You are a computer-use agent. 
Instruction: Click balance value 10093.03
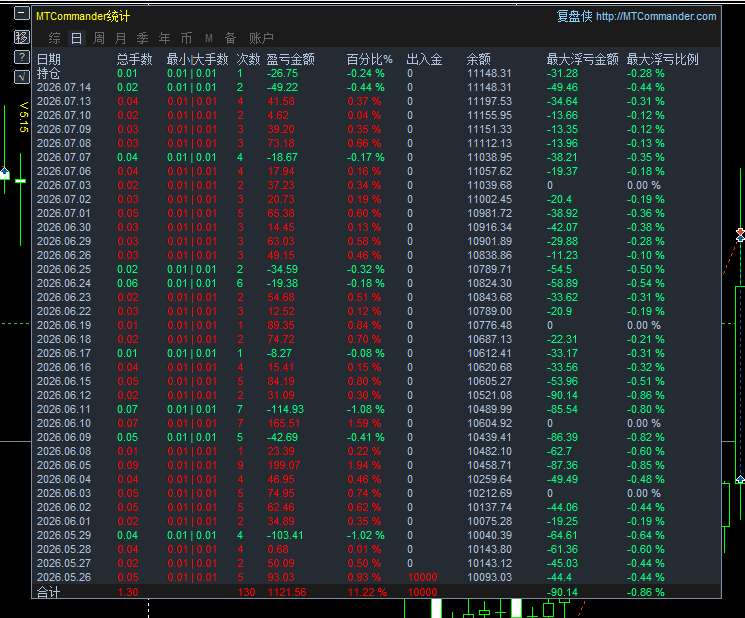pyautogui.click(x=489, y=577)
